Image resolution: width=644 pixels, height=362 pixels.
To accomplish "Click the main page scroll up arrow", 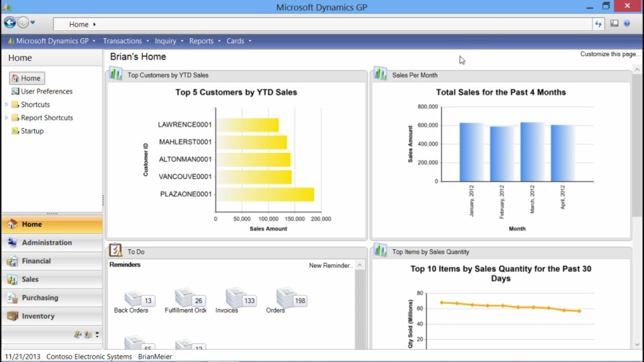I will coord(637,70).
